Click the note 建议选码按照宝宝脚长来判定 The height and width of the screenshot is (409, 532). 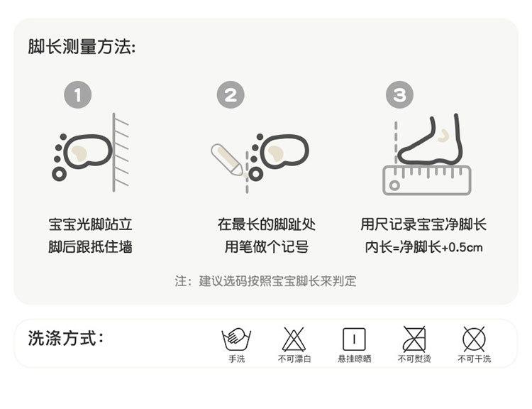click(x=277, y=281)
